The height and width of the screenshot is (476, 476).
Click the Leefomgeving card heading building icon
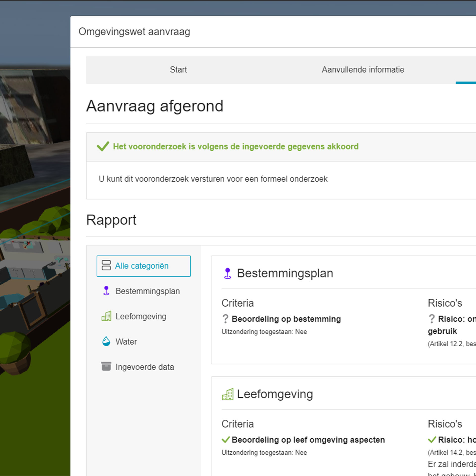(x=228, y=394)
